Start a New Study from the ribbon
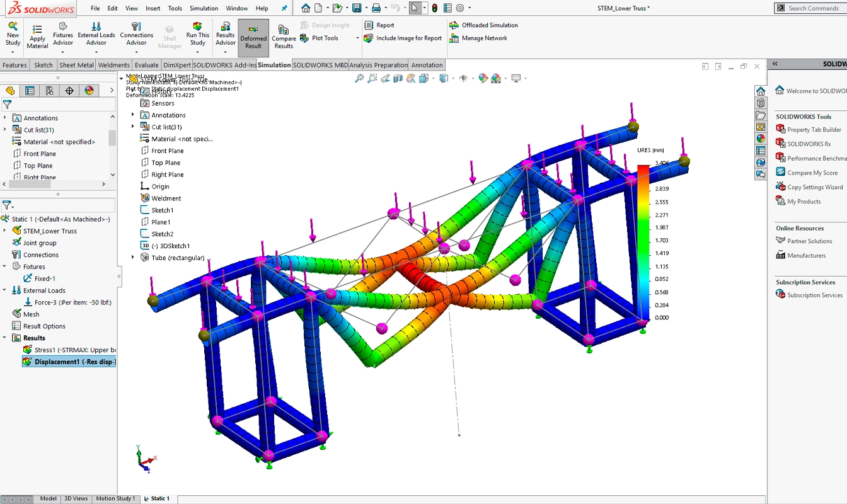 [x=13, y=35]
